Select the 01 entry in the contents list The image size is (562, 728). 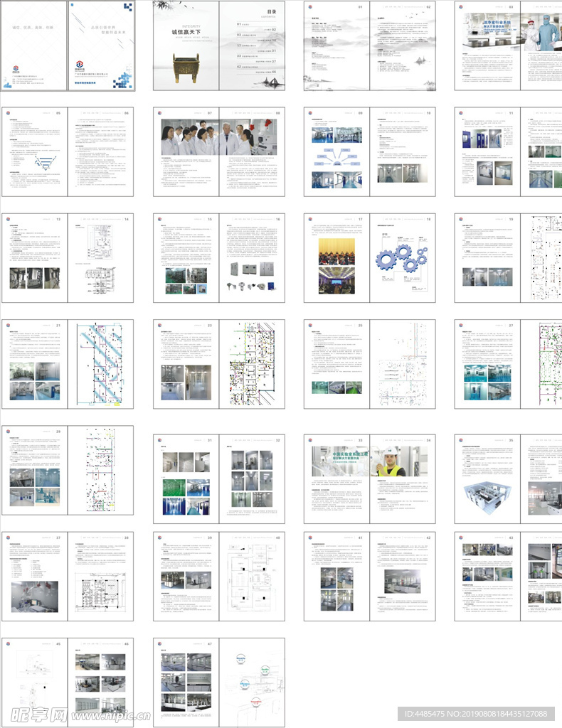(238, 23)
